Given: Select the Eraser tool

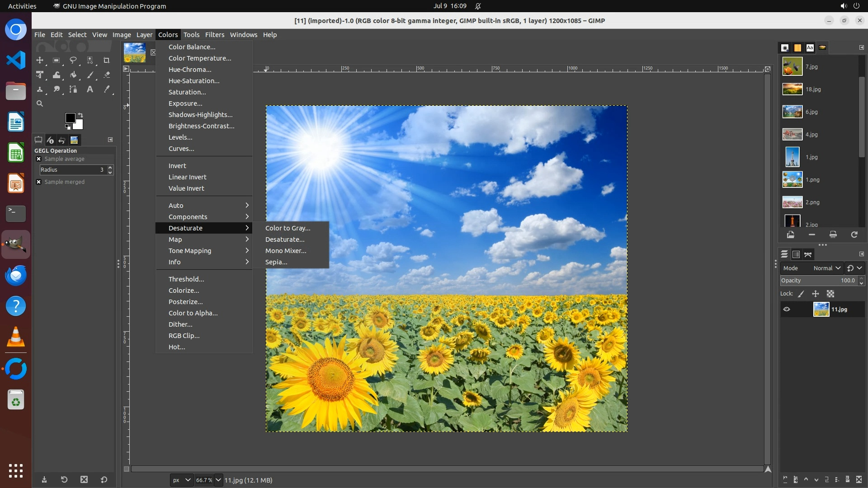Looking at the screenshot, I should [107, 75].
